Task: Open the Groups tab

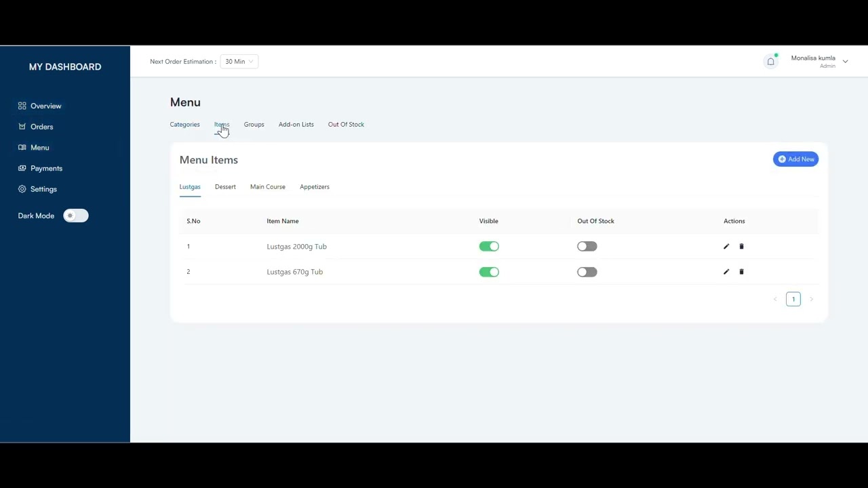Action: coord(254,125)
